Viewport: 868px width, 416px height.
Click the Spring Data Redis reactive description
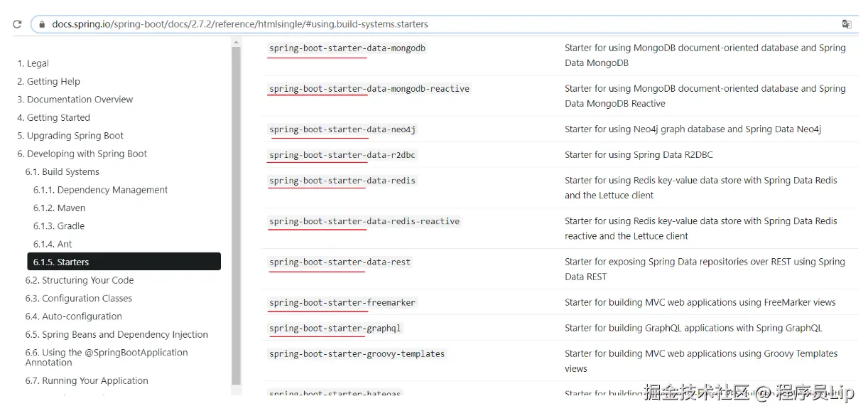(701, 228)
